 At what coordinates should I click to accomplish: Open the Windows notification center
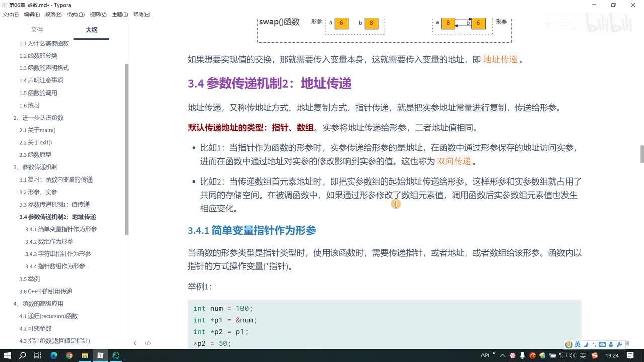point(630,356)
